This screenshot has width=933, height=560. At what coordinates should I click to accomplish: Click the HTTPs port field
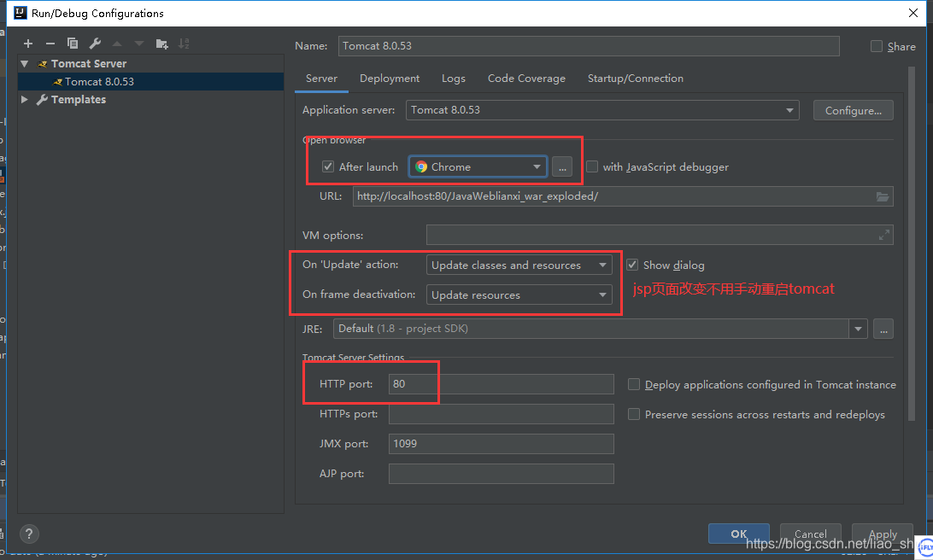pyautogui.click(x=501, y=414)
